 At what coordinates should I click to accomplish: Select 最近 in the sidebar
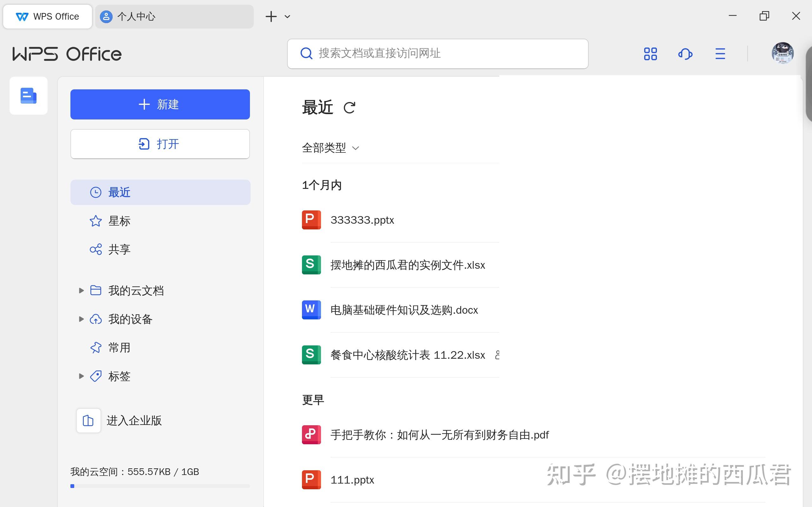point(160,192)
